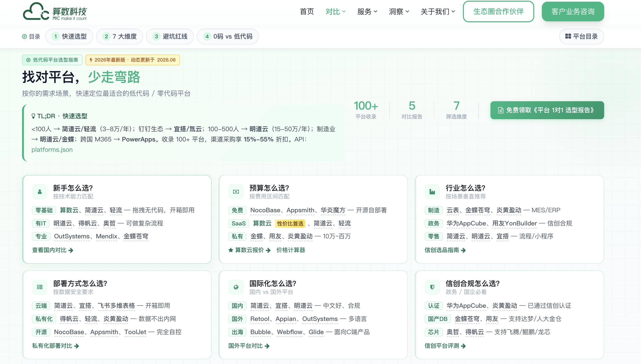The width and height of the screenshot is (641, 364).
Task: Open the platforms.json link
Action: coord(52,150)
